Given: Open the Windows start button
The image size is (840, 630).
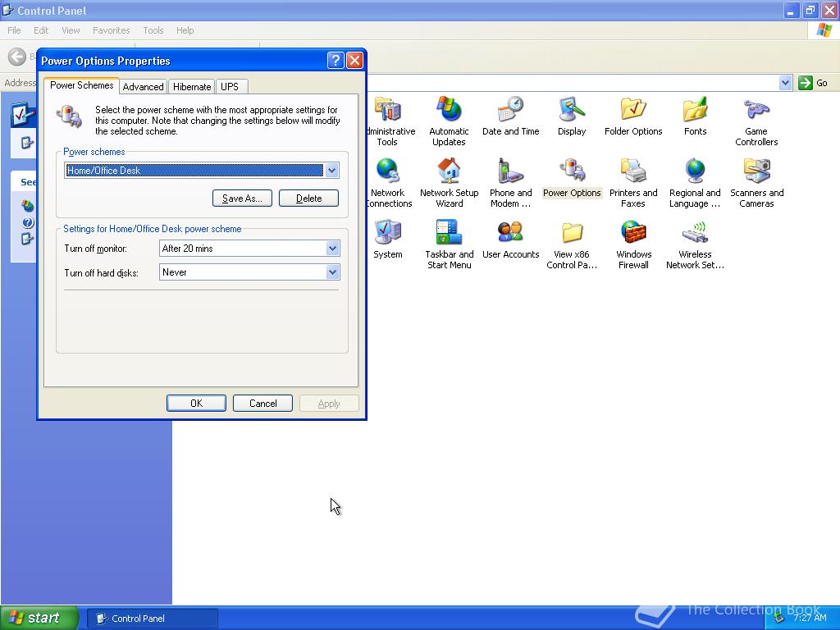Looking at the screenshot, I should pos(39,618).
